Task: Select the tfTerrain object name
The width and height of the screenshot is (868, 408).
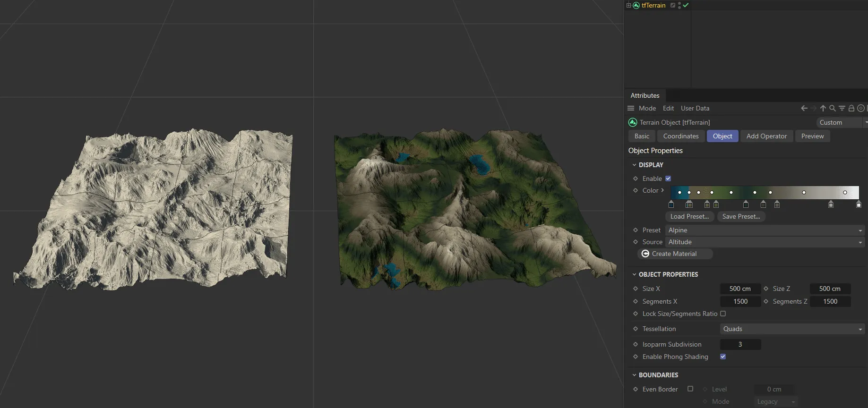Action: [653, 5]
